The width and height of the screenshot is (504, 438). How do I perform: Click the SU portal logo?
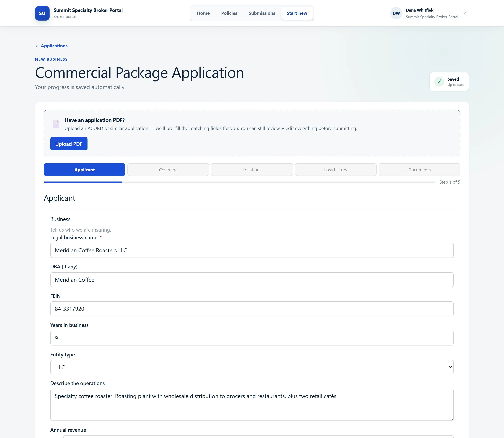pos(42,13)
